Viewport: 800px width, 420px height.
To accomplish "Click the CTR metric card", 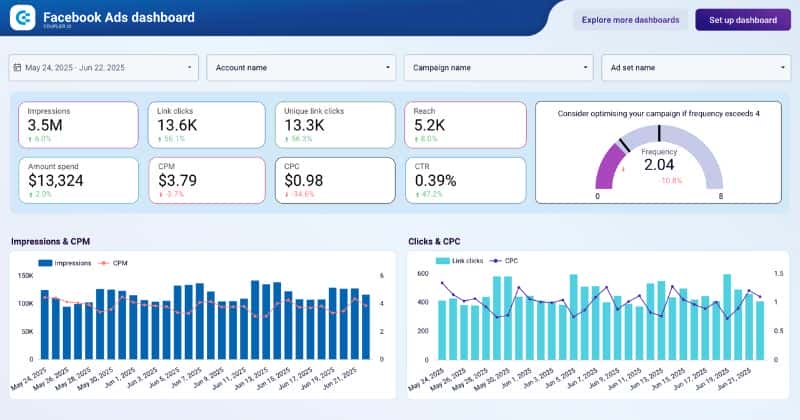I will coord(464,180).
